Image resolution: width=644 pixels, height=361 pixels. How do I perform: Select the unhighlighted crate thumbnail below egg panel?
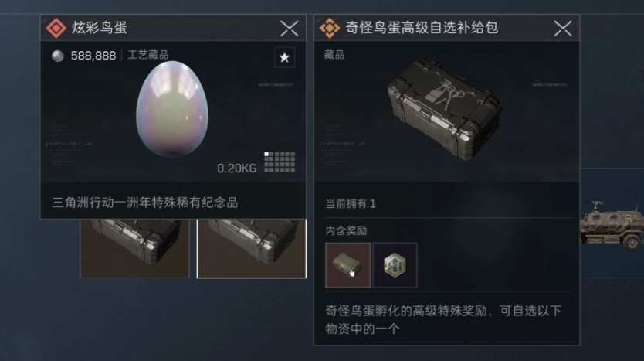(x=134, y=248)
